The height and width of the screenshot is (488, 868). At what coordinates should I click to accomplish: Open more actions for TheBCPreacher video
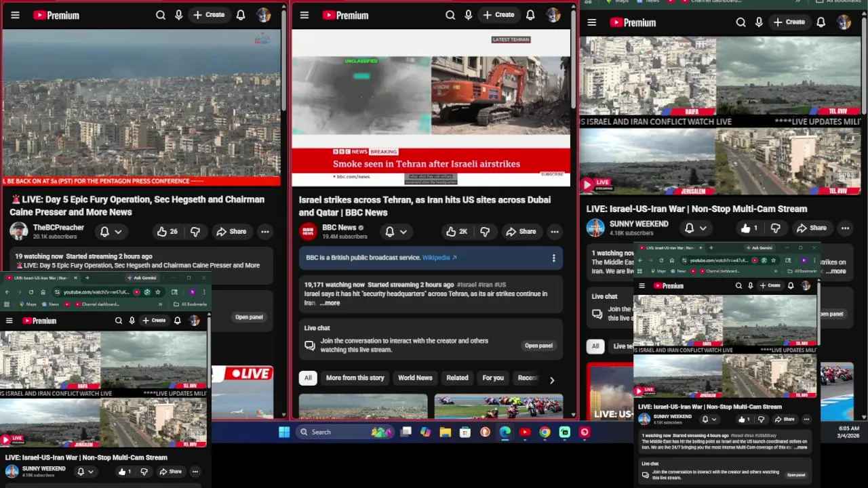pyautogui.click(x=265, y=232)
